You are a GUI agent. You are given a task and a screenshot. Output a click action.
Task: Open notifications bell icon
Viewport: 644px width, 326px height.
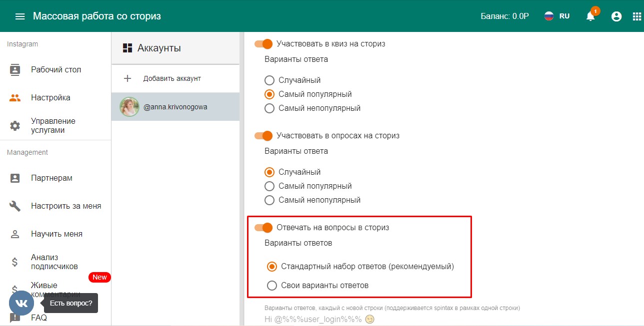(590, 16)
